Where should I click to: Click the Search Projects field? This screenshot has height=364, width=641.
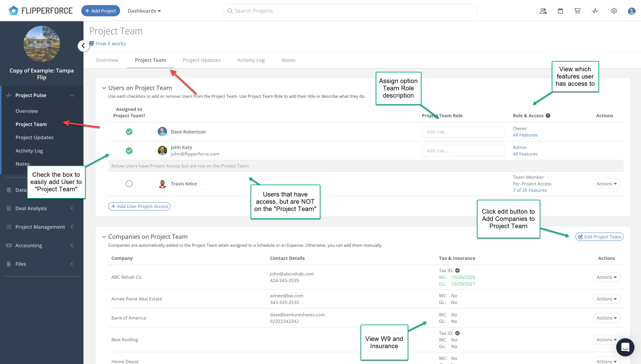(x=350, y=11)
